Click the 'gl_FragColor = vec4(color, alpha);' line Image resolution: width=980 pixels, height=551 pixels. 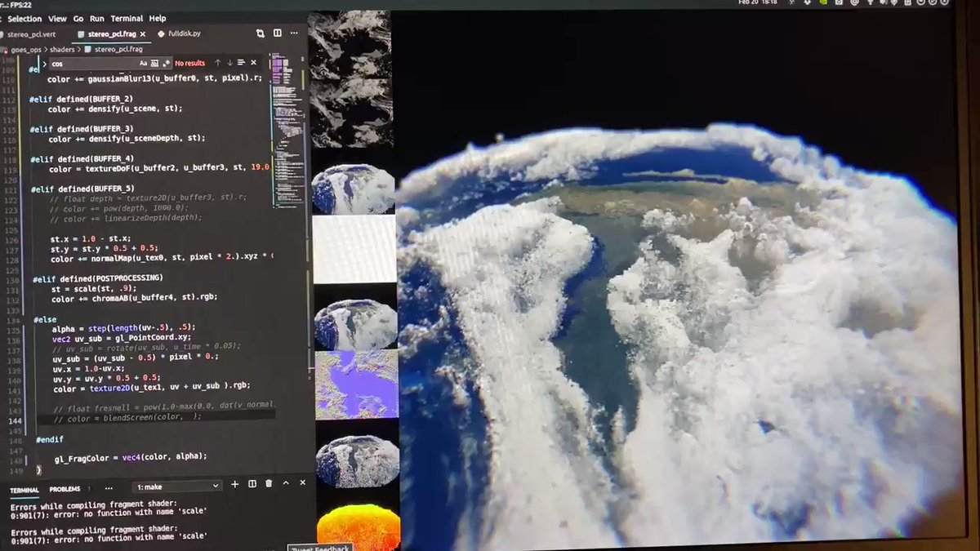point(131,457)
